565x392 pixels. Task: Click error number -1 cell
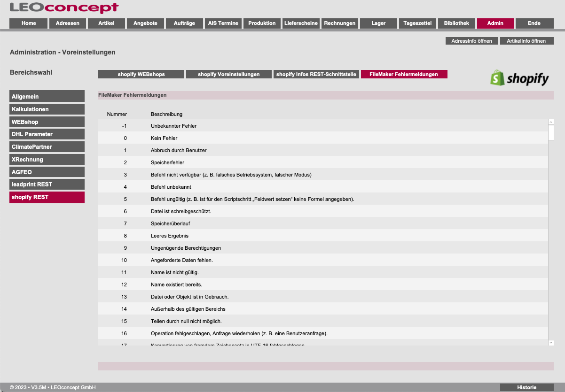(125, 126)
